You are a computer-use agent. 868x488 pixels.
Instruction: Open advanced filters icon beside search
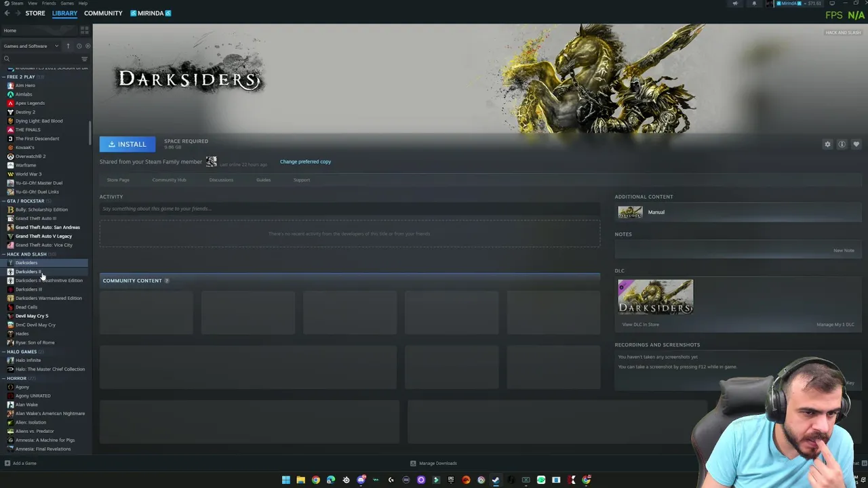pyautogui.click(x=85, y=59)
